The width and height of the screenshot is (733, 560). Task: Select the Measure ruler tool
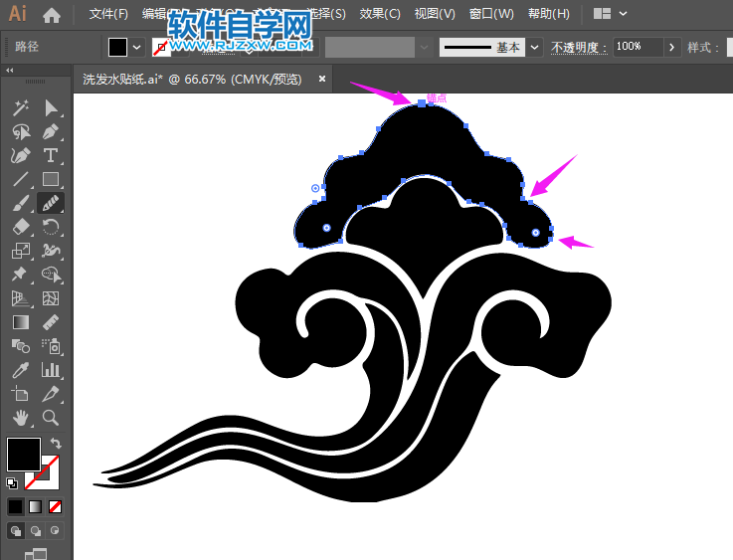[51, 322]
